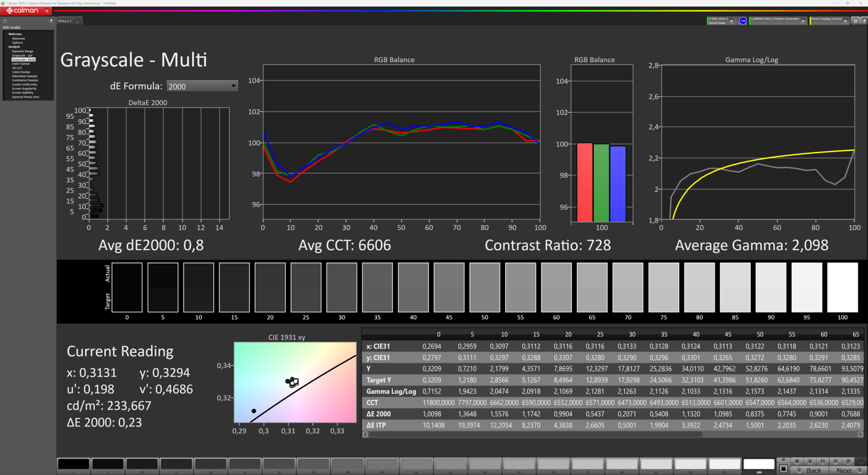Click the stop measurement icon

tap(797, 461)
